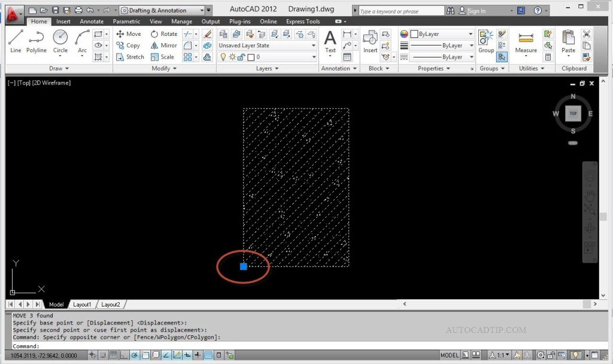Screen dimensions: 613x364
Task: Open the workspace Drafting & Annotation dropdown
Action: [162, 11]
